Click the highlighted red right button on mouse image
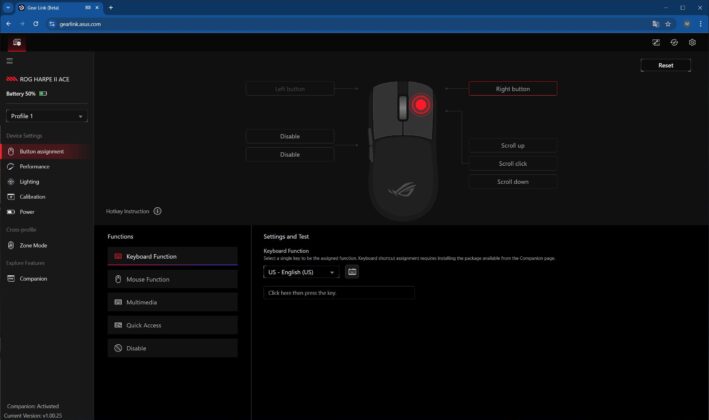Image resolution: width=709 pixels, height=420 pixels. click(x=421, y=105)
